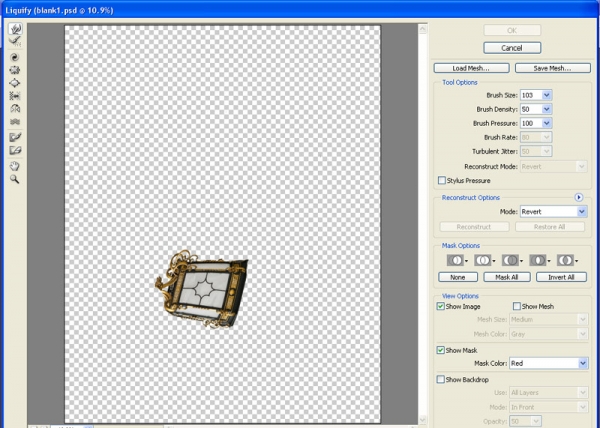600x428 pixels.
Task: Click preview scrollbar up arrow
Action: (x=422, y=29)
